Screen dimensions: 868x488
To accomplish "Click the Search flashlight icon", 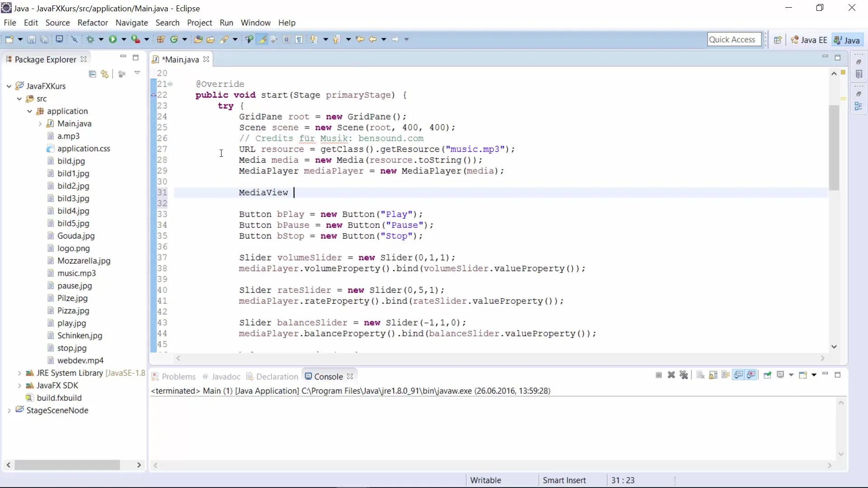I will click(224, 39).
